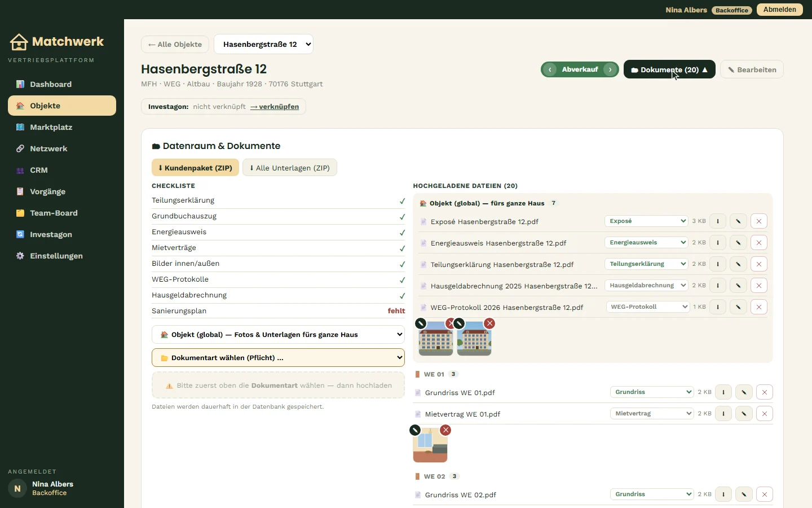Viewport: 812px width, 508px height.
Task: Download Energieausweis Hasenbergstraße 12.pdf
Action: tap(718, 243)
